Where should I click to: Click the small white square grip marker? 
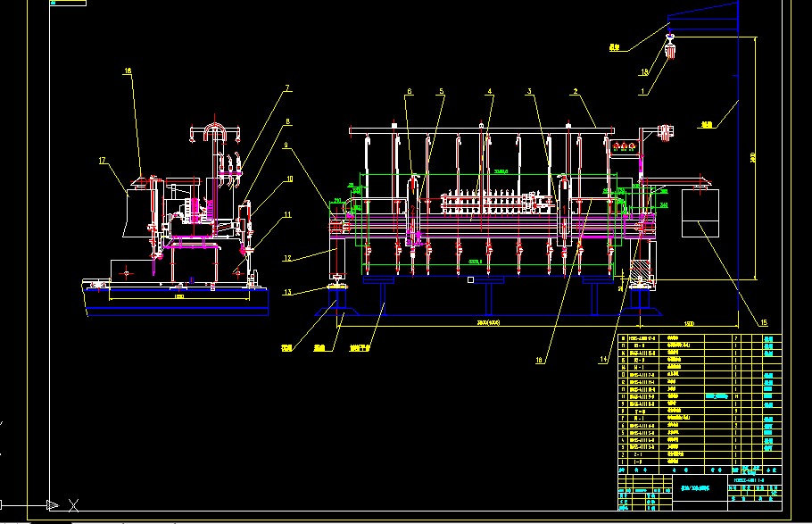470,279
